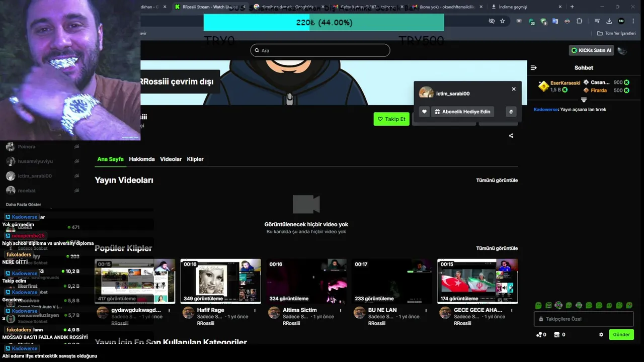
Task: Click mute user icon in ictim_sarabi00 popup
Action: [x=511, y=112]
